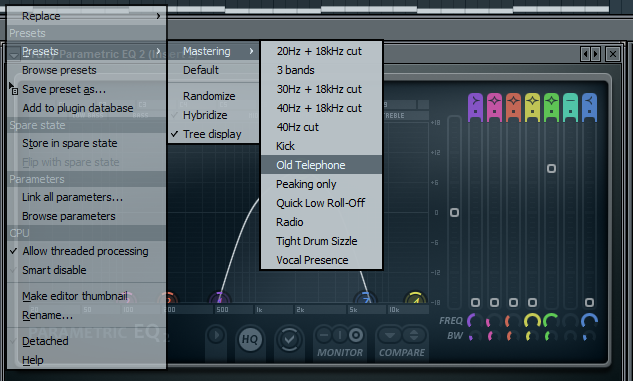Click yellow band 4 gain slider handle

532,302
